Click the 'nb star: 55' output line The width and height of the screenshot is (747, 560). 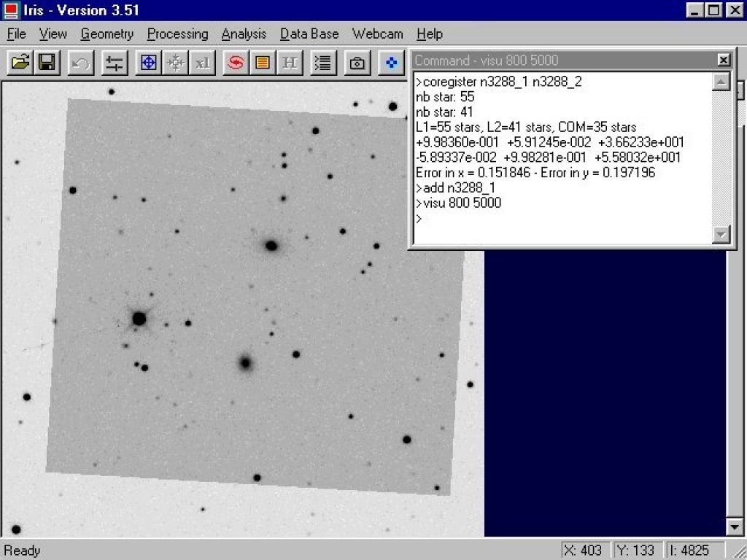tap(445, 97)
